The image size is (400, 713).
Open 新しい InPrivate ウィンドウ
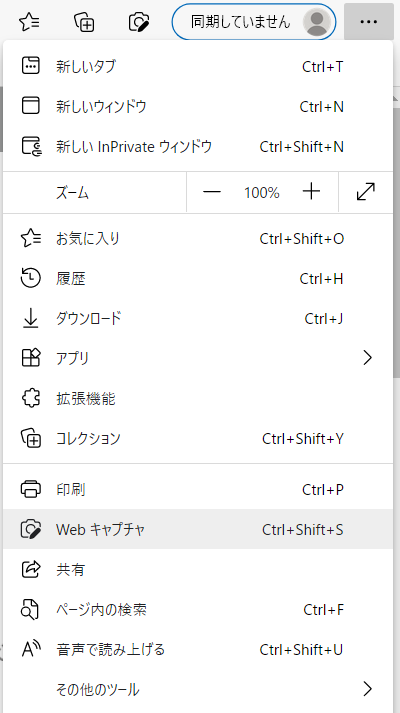198,146
